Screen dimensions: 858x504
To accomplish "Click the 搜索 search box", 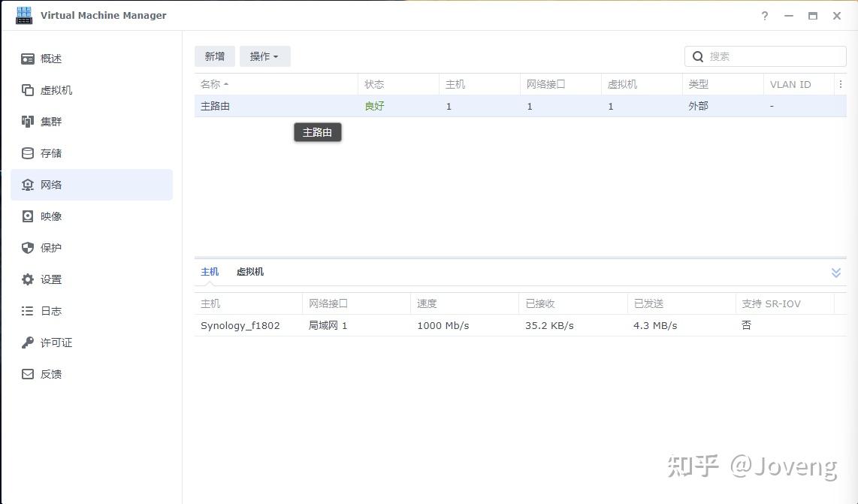I will [765, 56].
